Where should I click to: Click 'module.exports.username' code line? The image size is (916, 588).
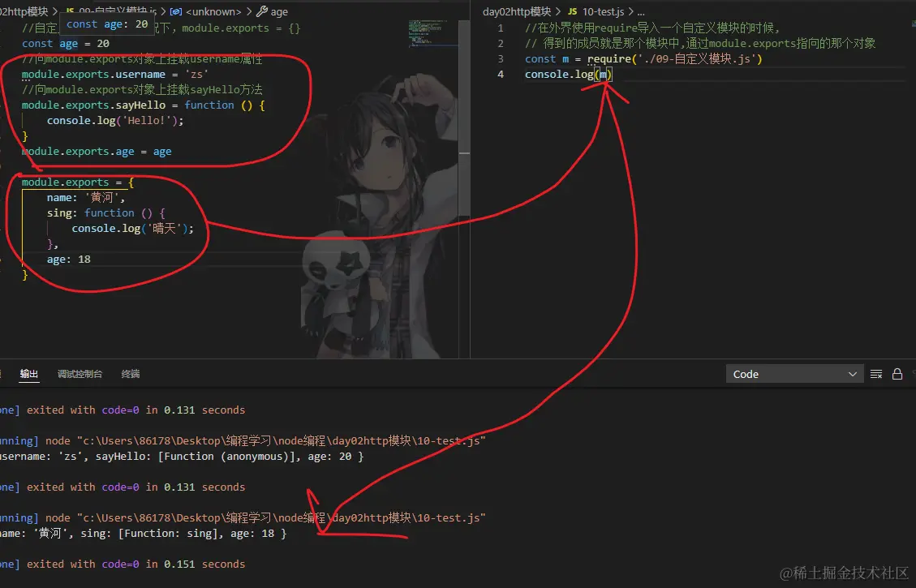click(115, 74)
